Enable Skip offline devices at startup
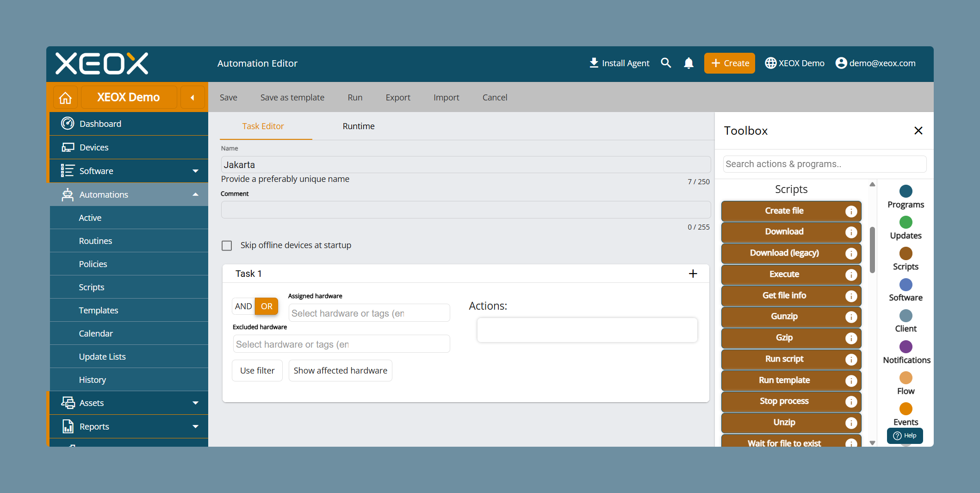 click(x=227, y=245)
